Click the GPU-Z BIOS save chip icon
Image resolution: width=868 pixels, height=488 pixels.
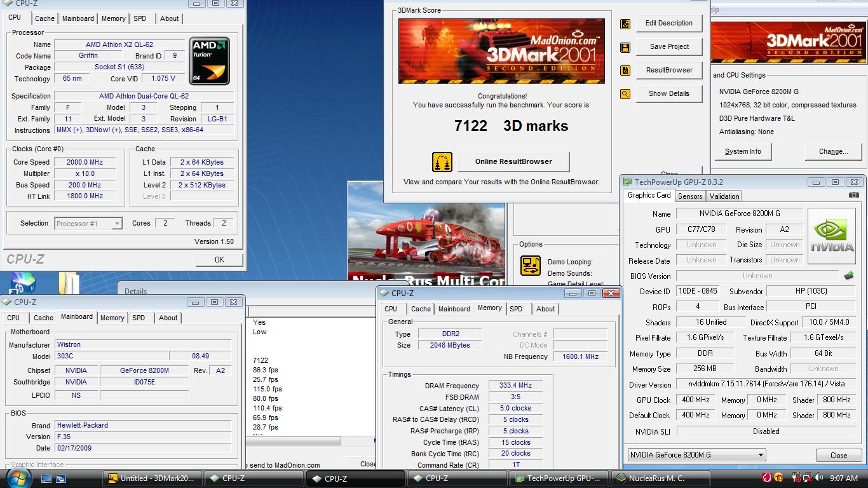848,276
